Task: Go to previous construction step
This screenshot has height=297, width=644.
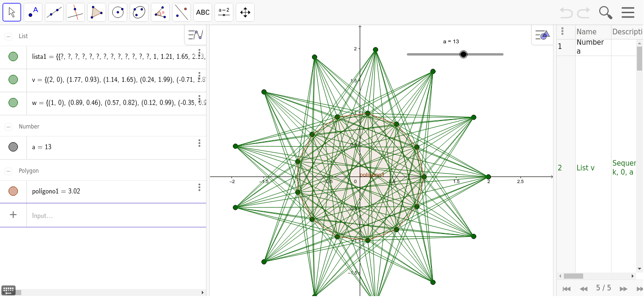Action: coord(584,289)
